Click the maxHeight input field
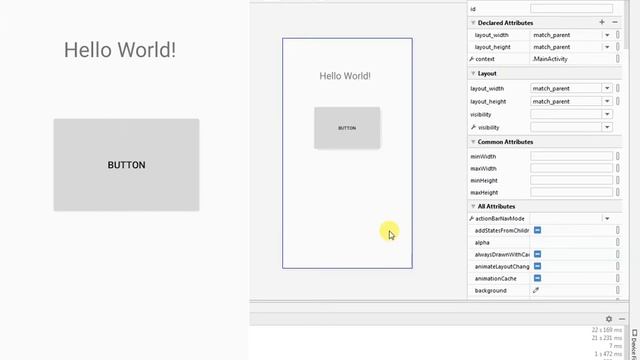Viewport: 640px width, 360px height. 571,192
